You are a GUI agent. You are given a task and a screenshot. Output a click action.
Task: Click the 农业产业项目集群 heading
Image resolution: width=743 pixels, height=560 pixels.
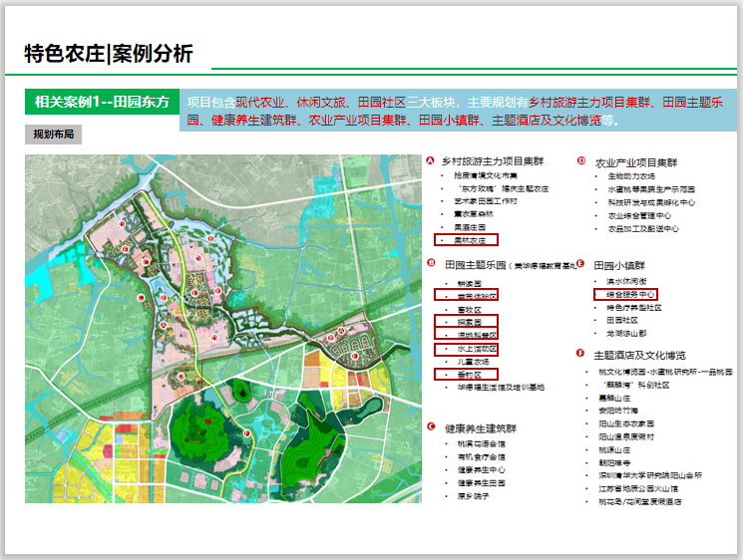click(636, 161)
